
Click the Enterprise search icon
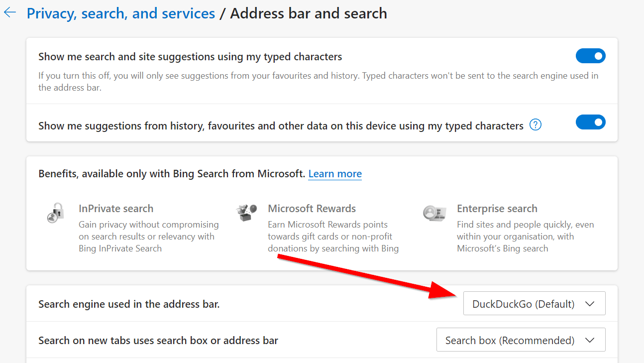(434, 213)
